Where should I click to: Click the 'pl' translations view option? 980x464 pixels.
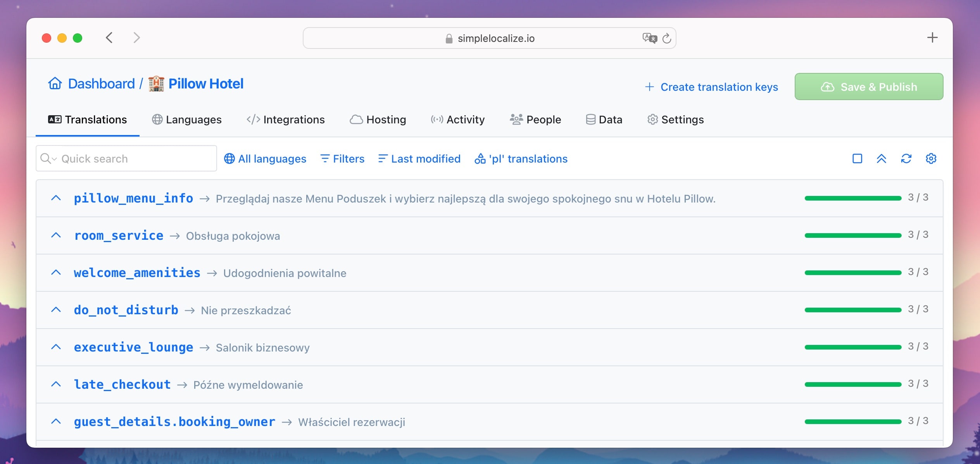pyautogui.click(x=521, y=159)
